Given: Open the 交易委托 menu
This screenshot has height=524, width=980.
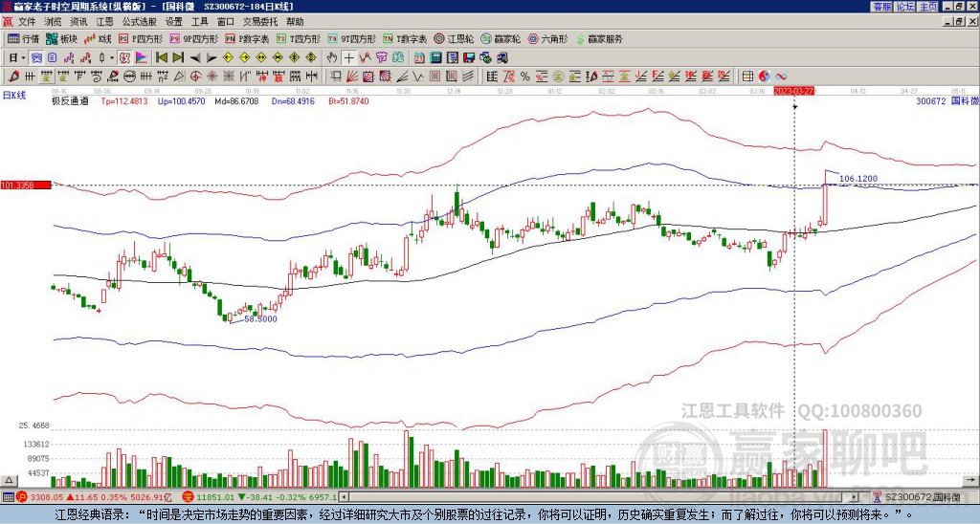Looking at the screenshot, I should (x=260, y=22).
